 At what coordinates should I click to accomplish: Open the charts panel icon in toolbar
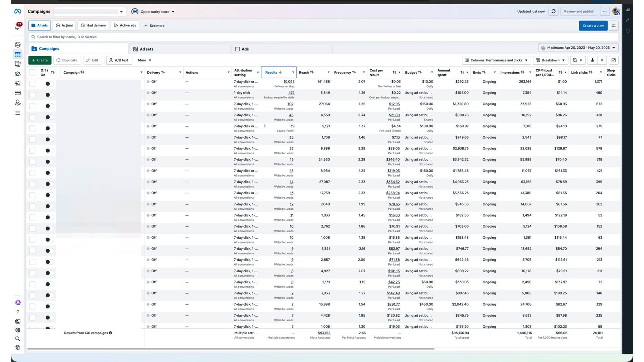(x=614, y=60)
